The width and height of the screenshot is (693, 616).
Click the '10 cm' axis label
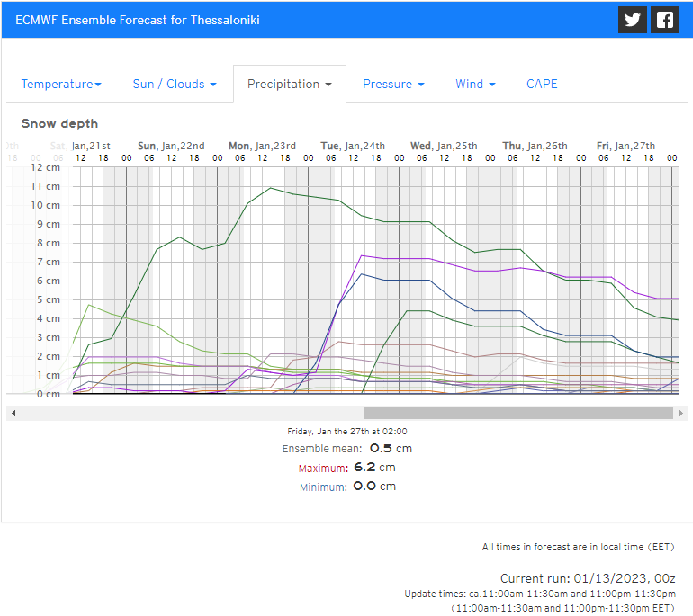coord(46,205)
